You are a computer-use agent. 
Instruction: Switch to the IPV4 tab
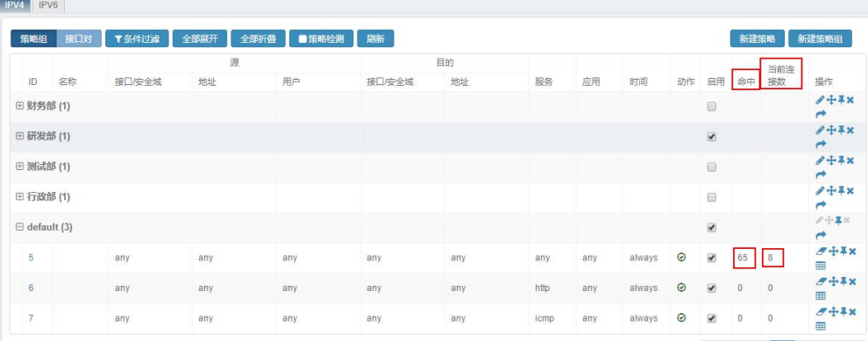pyautogui.click(x=16, y=5)
